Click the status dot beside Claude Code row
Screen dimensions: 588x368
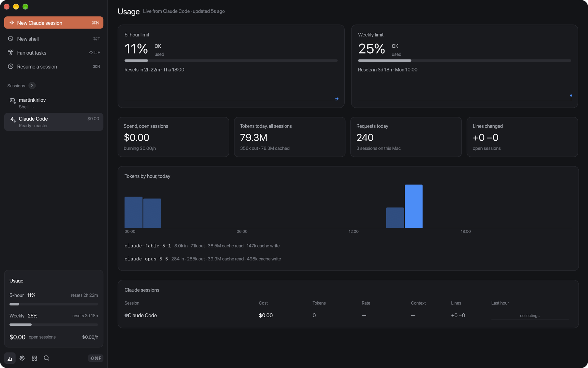point(126,315)
